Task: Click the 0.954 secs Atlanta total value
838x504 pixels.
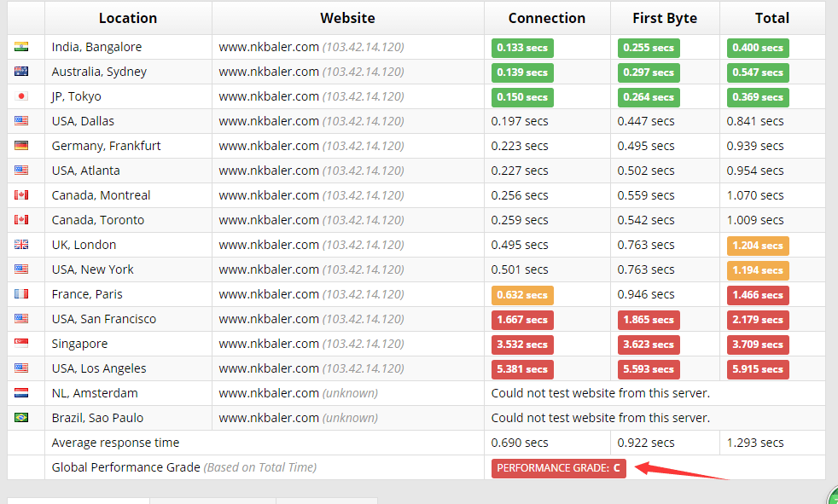Action: point(755,171)
